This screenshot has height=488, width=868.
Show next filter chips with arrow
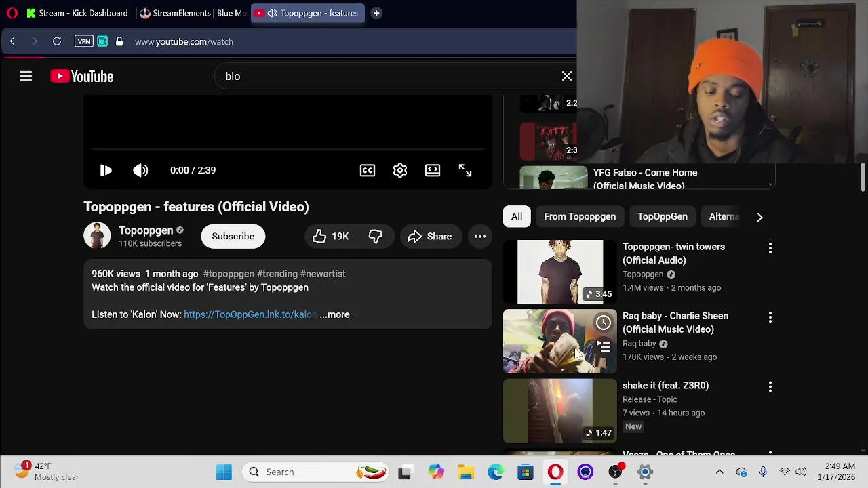pos(759,217)
